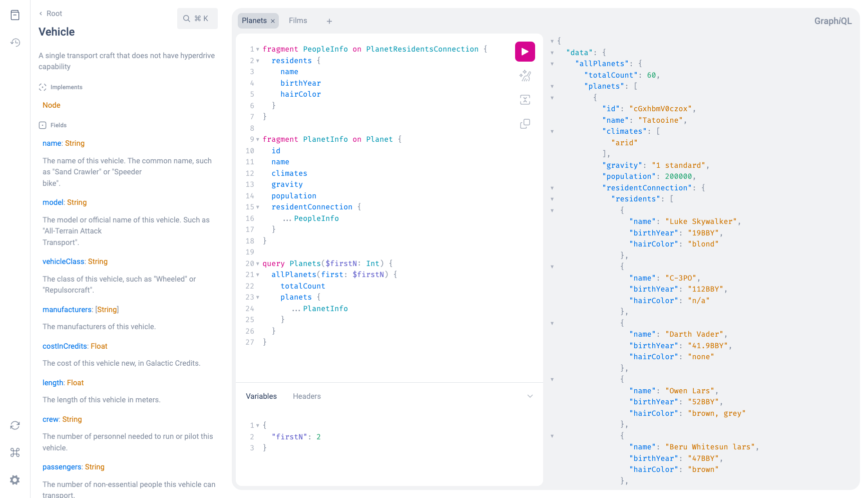Show query history from the sidebar

15,43
